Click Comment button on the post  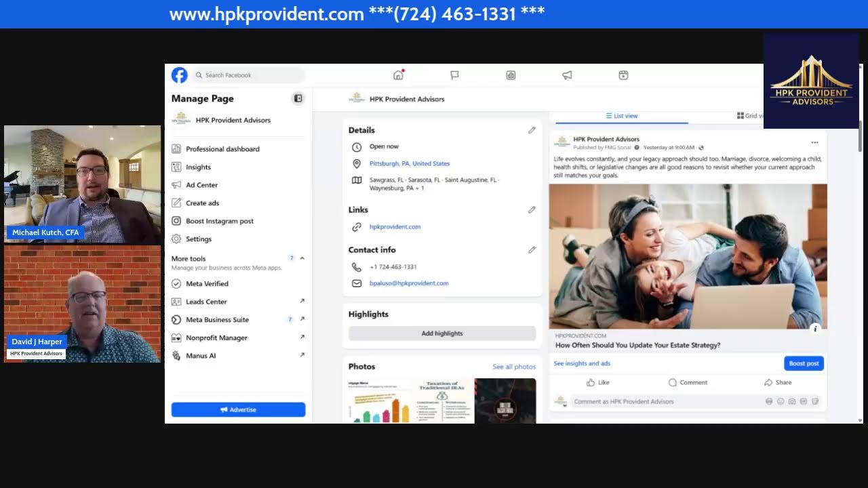(688, 382)
